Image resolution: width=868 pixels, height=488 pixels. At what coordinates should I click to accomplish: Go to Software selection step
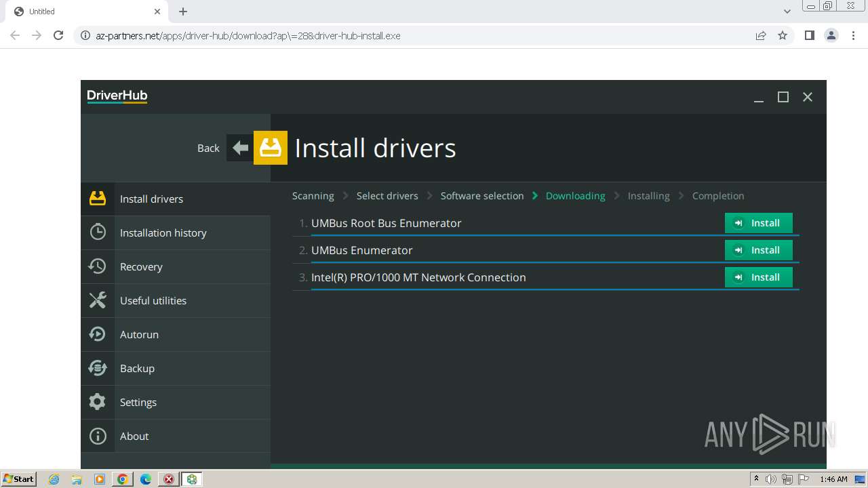[482, 196]
